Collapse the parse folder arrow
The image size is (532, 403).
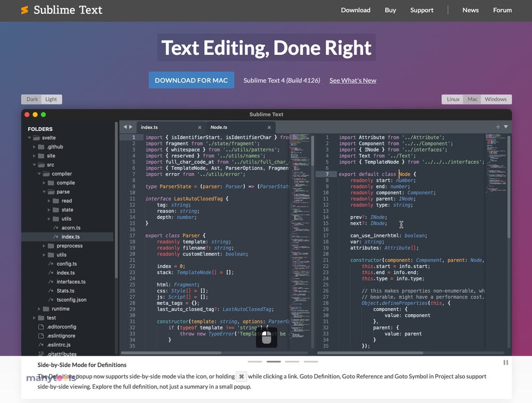click(x=44, y=192)
